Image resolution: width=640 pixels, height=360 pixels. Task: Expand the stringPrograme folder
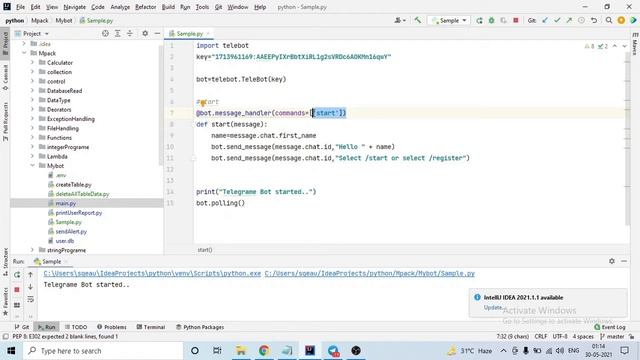(32, 250)
